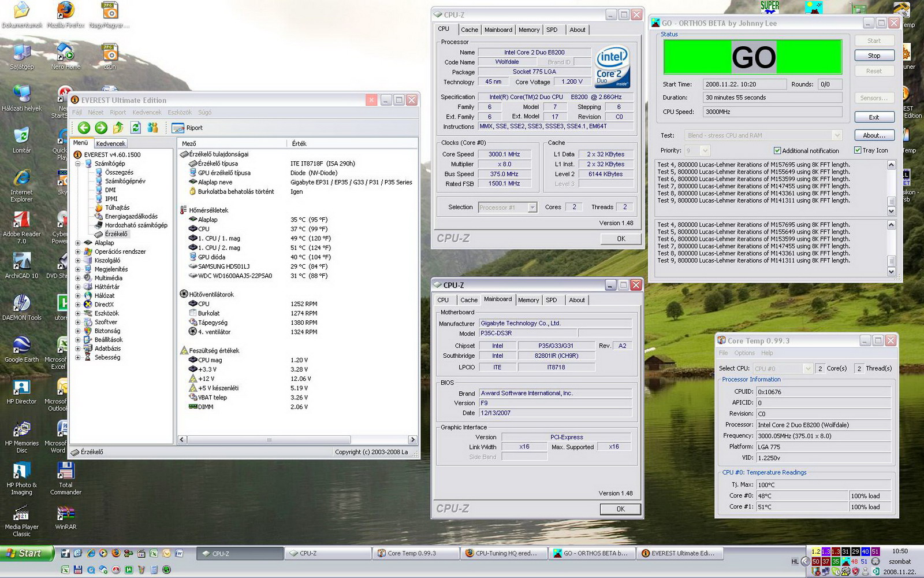Open Media Player Classic desktop icon
This screenshot has height=578, width=924.
click(x=21, y=521)
